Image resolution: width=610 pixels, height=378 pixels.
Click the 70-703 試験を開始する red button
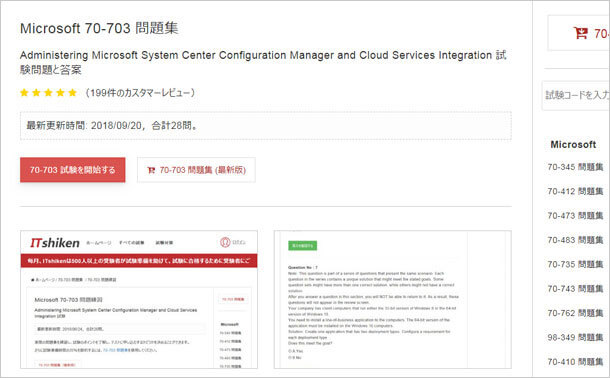pos(73,170)
